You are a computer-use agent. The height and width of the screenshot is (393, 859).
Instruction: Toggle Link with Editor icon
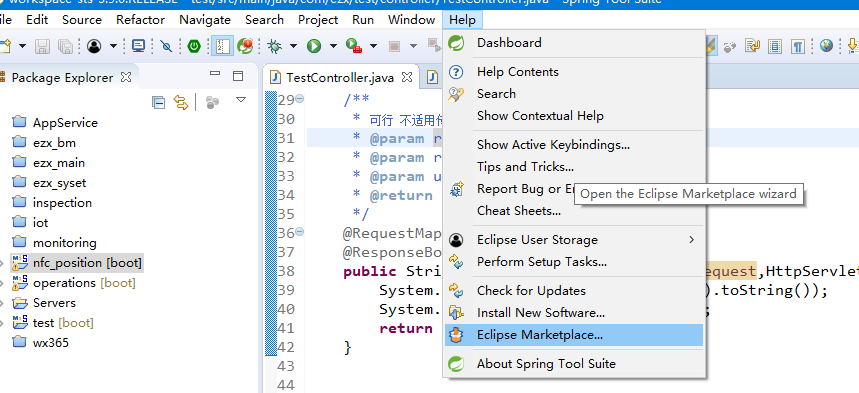click(181, 102)
